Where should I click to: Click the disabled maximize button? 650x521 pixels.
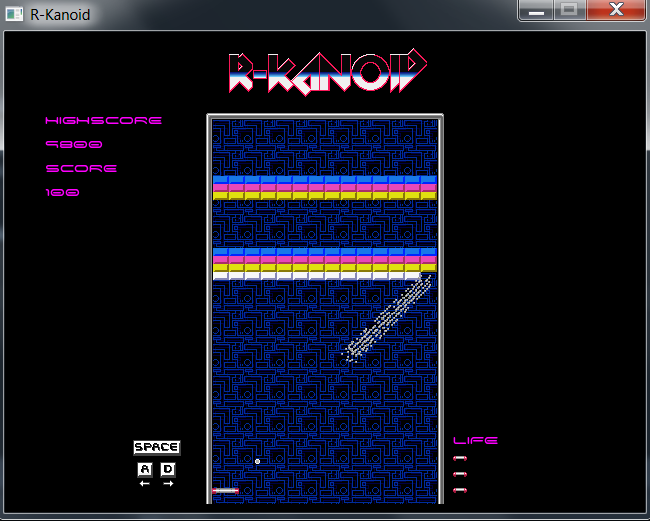coord(569,10)
